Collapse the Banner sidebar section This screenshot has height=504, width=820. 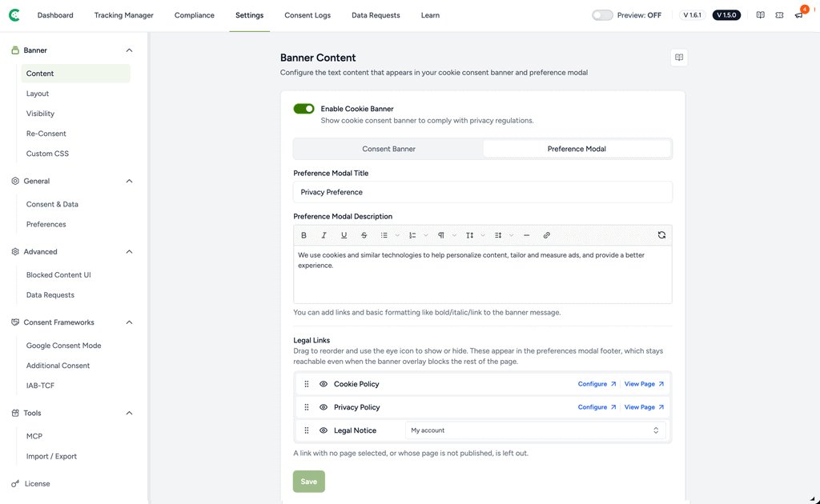129,50
